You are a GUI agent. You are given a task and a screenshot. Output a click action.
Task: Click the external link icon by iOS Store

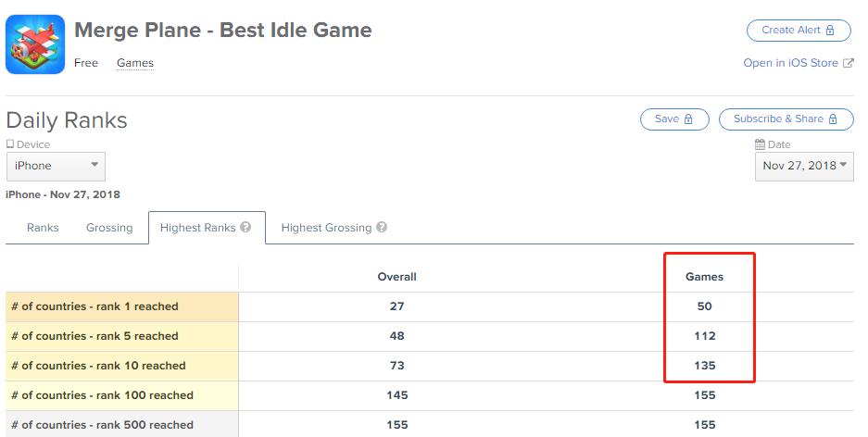pos(849,64)
